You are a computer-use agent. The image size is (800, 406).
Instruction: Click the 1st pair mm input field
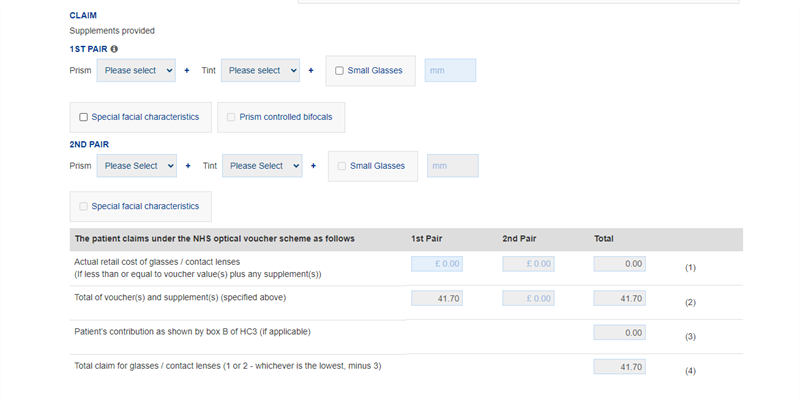click(x=450, y=71)
